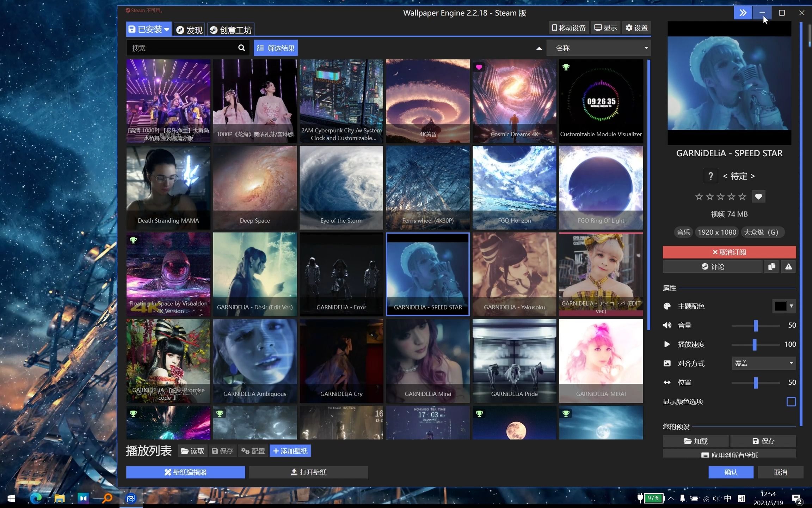Show hidden tray icons chevron
Image resolution: width=812 pixels, height=508 pixels.
point(671,498)
